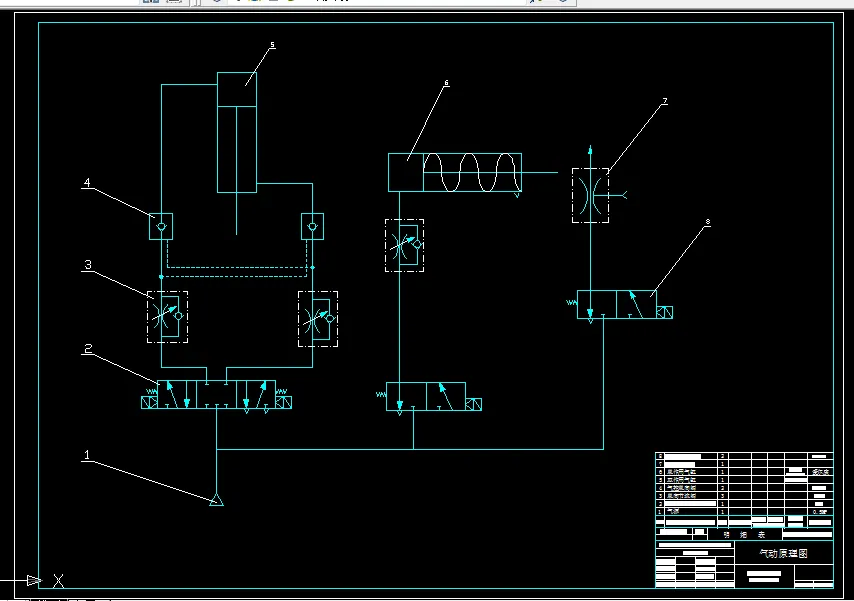Screen dimensions: 854x601
Task: Click callout number 4 label
Action: coord(87,182)
